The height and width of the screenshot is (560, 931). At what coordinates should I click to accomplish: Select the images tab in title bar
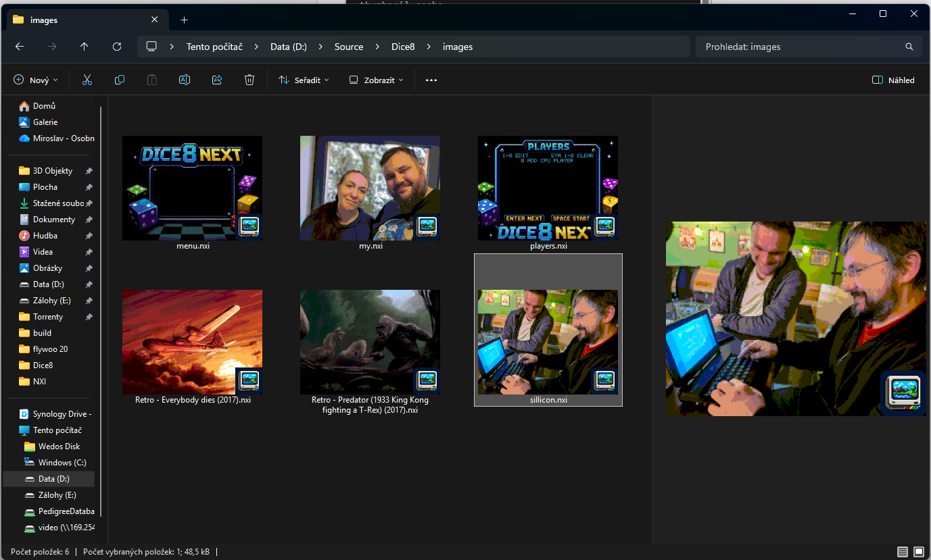[87, 20]
